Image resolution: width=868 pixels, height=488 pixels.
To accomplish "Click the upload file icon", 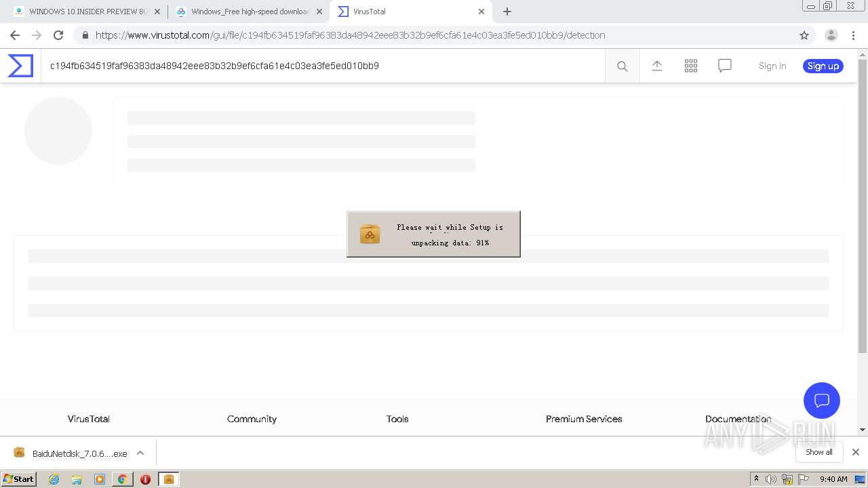I will [657, 66].
